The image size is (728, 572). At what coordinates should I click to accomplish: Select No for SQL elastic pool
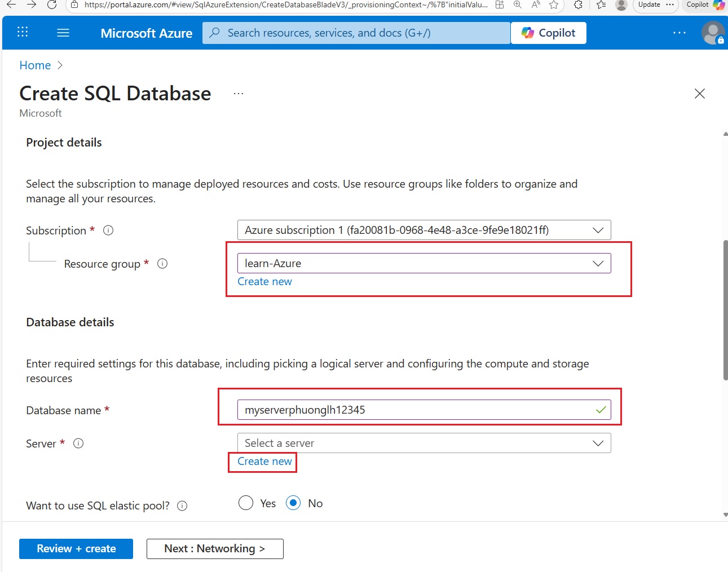pos(293,503)
